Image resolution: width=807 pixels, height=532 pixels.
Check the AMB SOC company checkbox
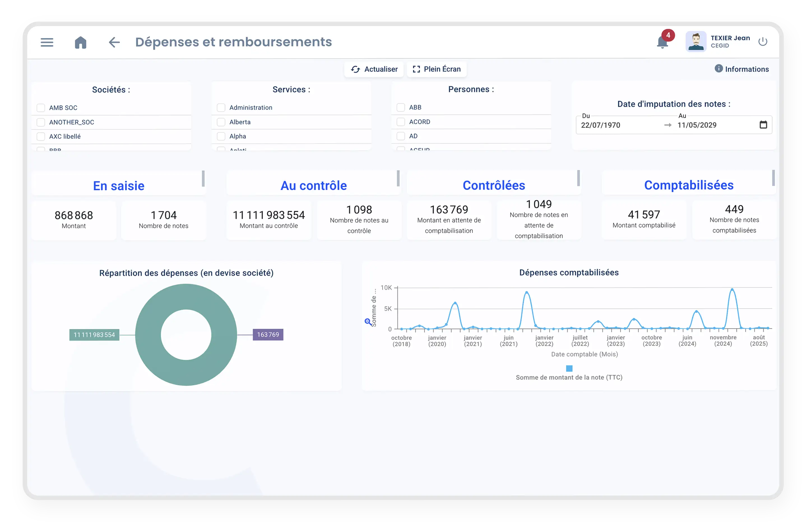pyautogui.click(x=41, y=108)
